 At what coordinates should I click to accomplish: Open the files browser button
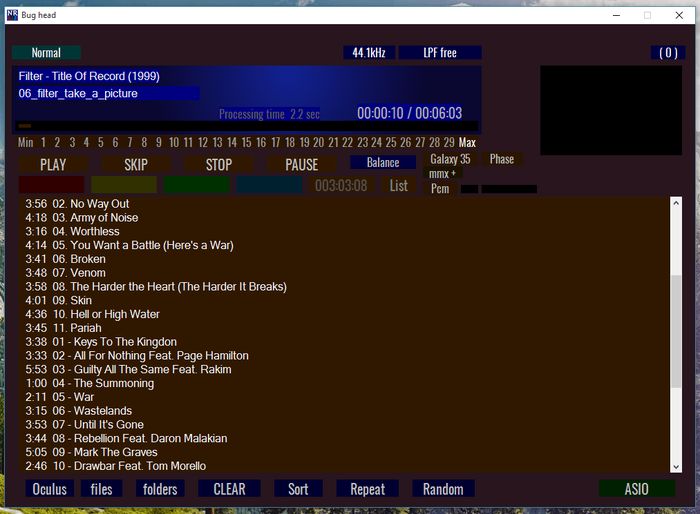(x=102, y=489)
